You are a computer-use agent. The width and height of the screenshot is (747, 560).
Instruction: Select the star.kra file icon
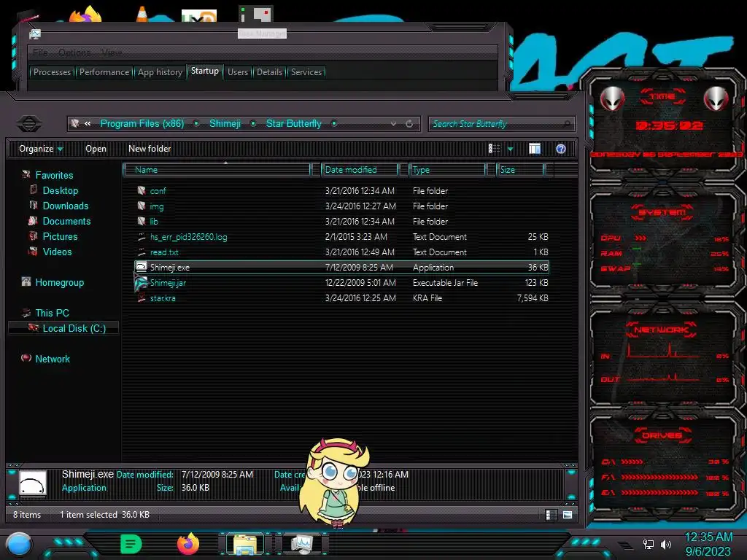coord(142,297)
